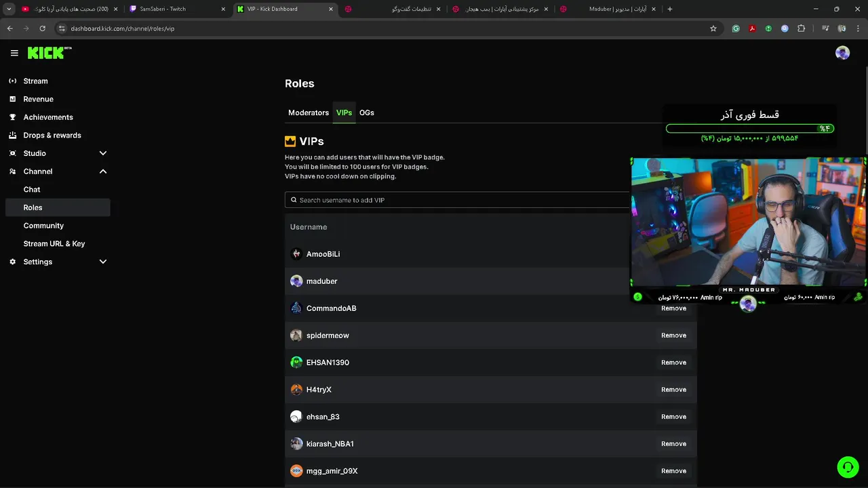This screenshot has width=868, height=488.
Task: Switch to the SamSaberi - Twitch browser tab
Action: tap(178, 9)
